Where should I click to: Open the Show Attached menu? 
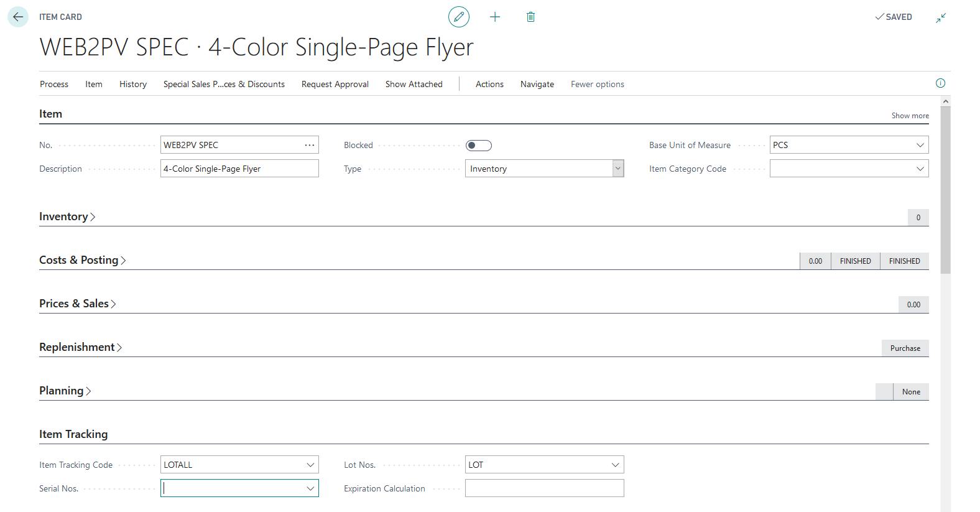pos(414,84)
